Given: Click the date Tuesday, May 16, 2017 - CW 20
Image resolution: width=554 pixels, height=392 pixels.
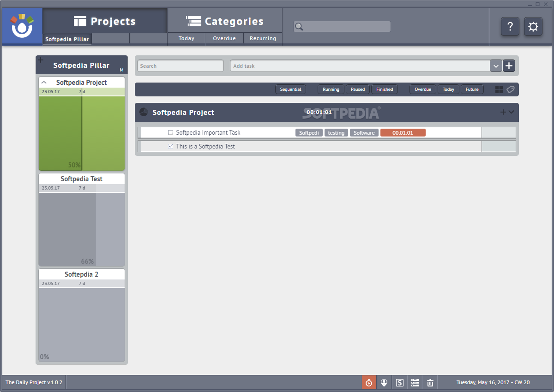Looking at the screenshot, I should click(493, 382).
